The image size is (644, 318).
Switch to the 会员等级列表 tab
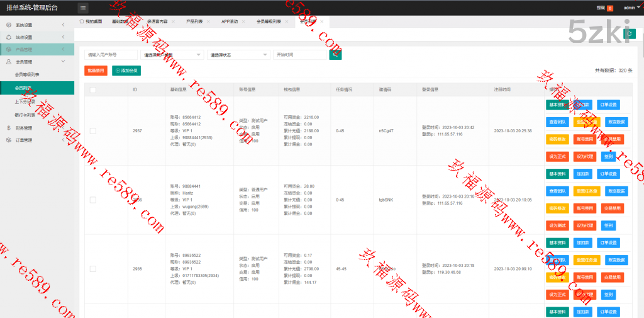pyautogui.click(x=269, y=21)
